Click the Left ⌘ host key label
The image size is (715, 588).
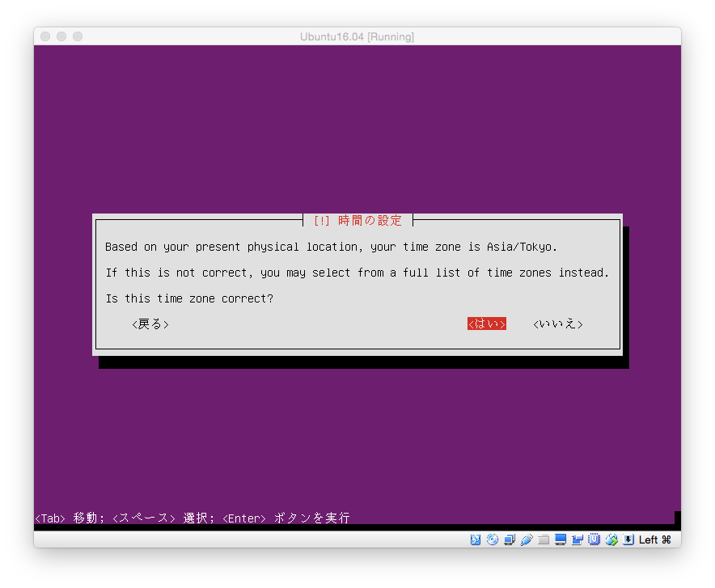[x=655, y=539]
